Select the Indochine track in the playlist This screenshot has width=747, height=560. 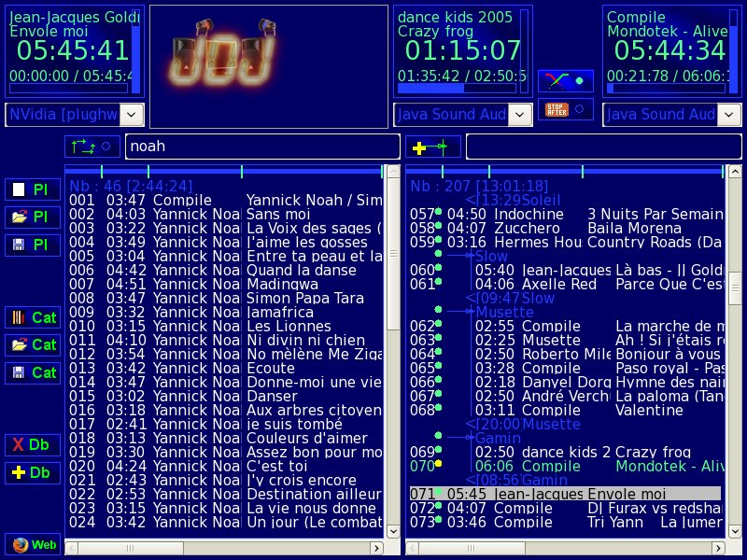point(567,215)
